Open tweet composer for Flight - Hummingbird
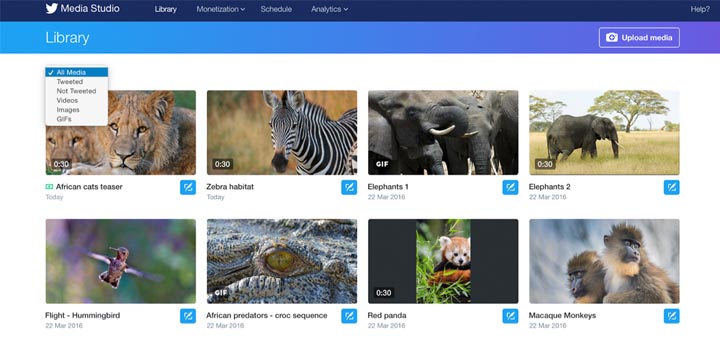The image size is (720, 360). tap(188, 316)
